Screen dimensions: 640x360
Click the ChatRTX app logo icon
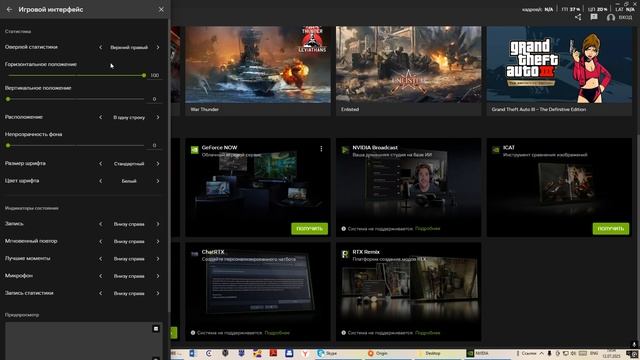pos(195,254)
